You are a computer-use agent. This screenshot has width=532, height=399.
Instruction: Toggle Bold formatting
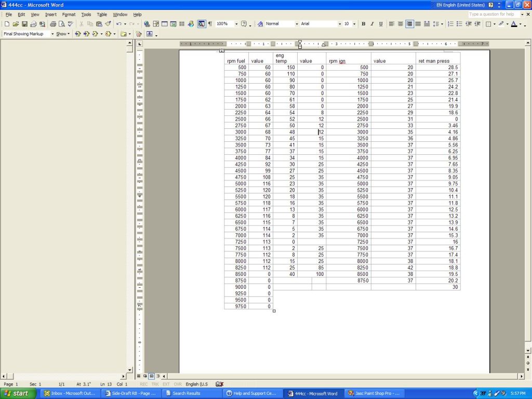pos(363,24)
